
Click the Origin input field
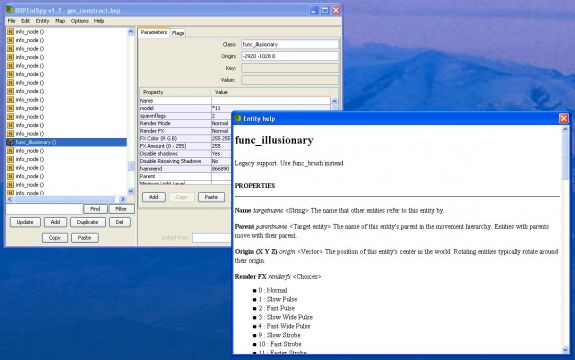coord(290,56)
